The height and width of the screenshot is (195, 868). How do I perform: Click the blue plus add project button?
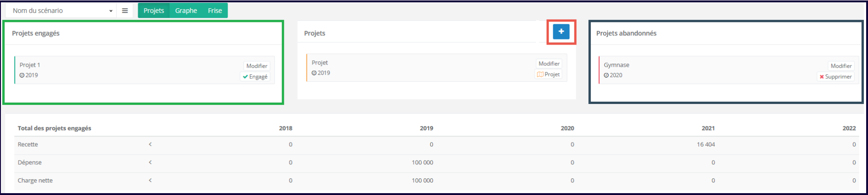coord(561,32)
